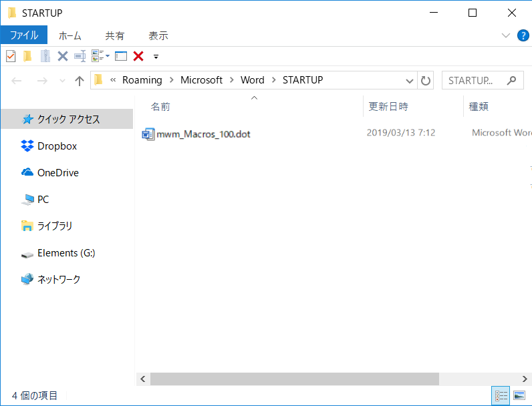Open the ファイル menu tab
This screenshot has width=532, height=406.
[24, 35]
